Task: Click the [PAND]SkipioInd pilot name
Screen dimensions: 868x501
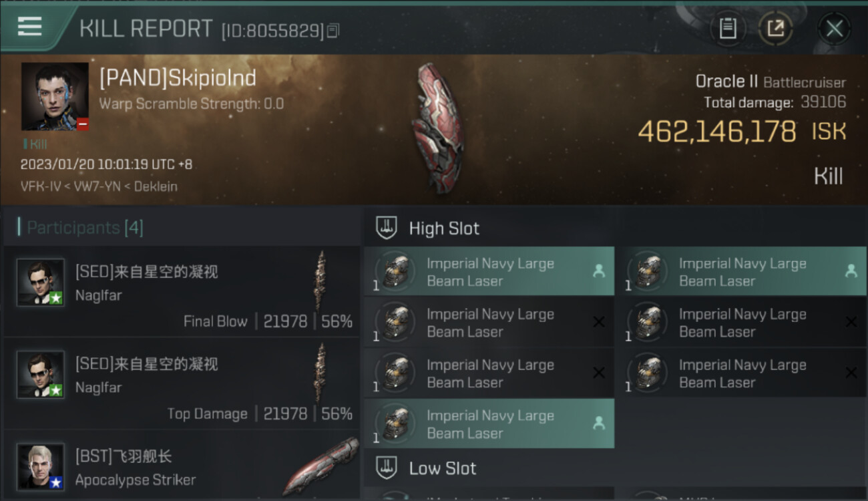Action: point(178,78)
